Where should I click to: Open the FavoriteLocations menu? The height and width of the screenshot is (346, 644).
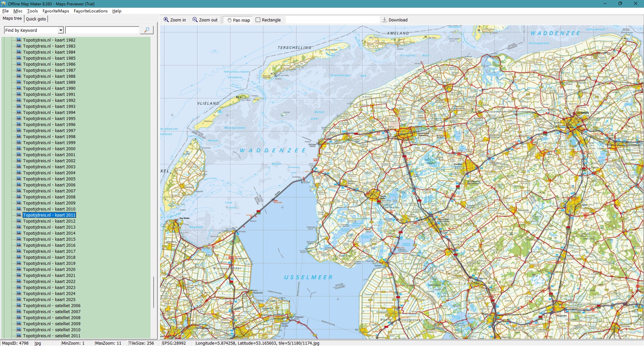pyautogui.click(x=91, y=11)
